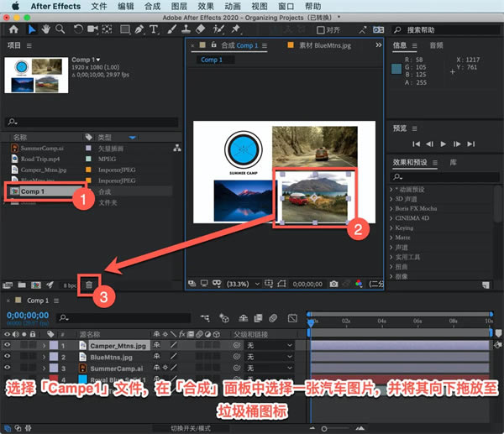Click the label color of Camper_Mtns.jpg layer
The width and height of the screenshot is (504, 434).
click(54, 345)
